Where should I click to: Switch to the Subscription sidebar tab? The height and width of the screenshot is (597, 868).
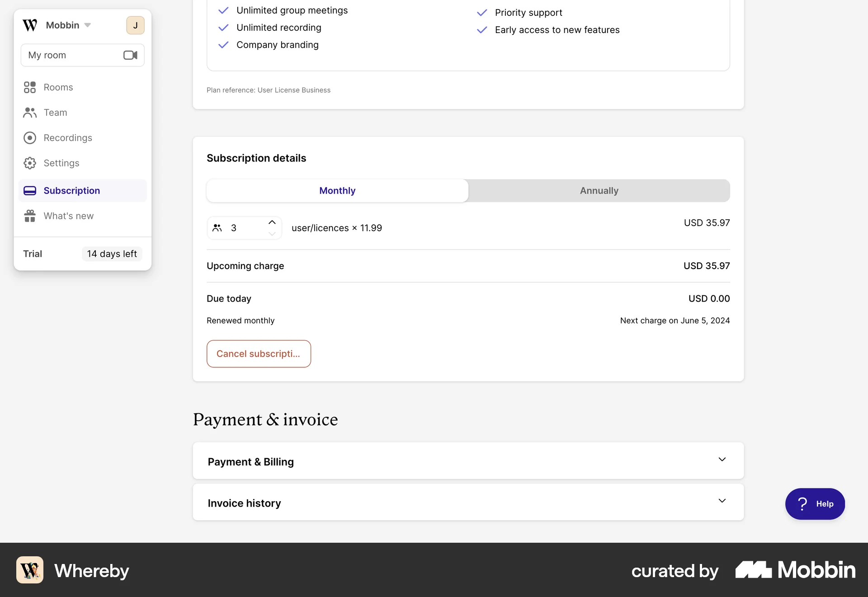71,190
